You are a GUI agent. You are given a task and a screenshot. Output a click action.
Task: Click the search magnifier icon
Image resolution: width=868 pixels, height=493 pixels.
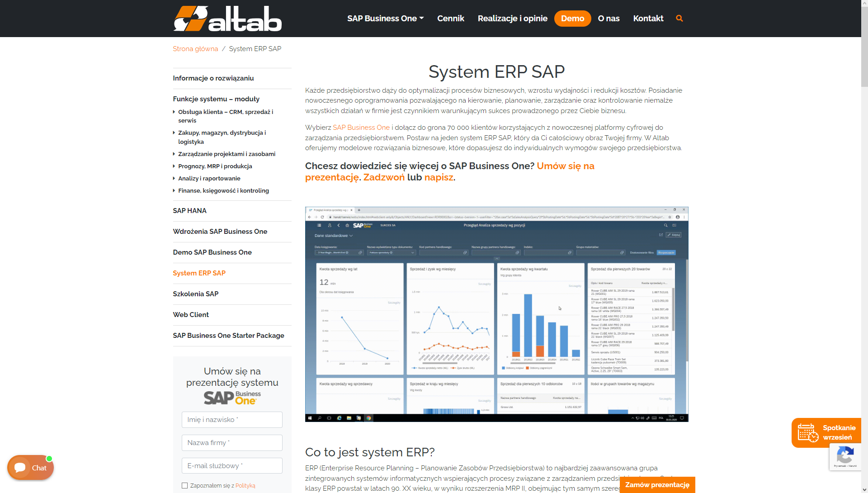pos(679,18)
